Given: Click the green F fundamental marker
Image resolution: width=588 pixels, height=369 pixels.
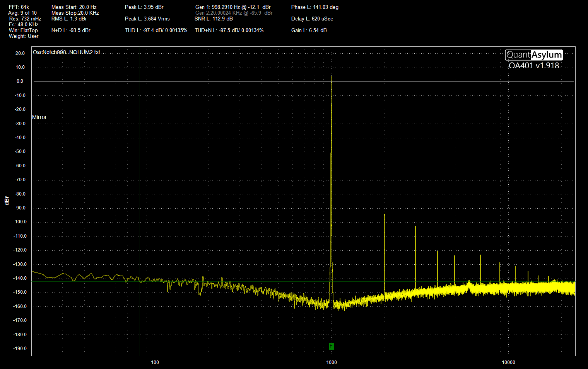Looking at the screenshot, I should click(332, 346).
